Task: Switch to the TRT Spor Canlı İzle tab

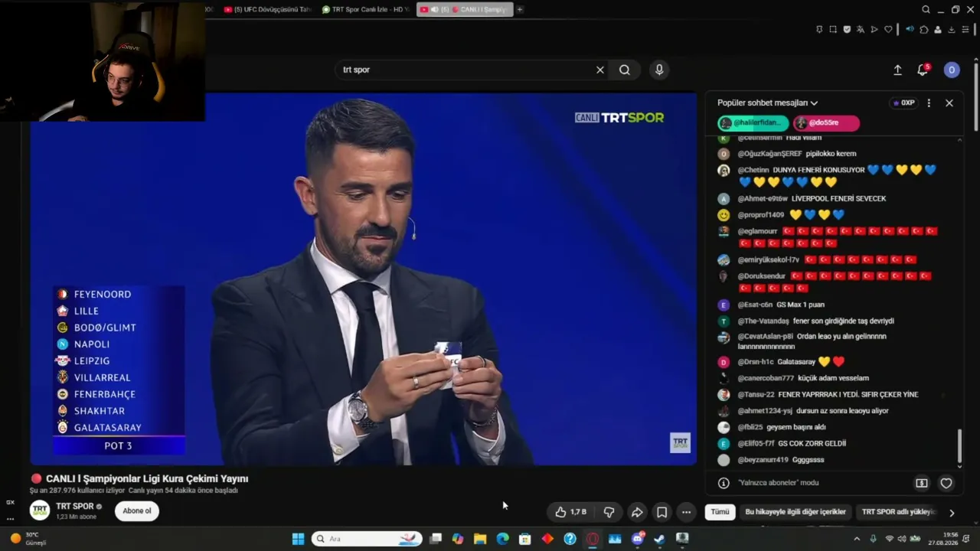Action: pyautogui.click(x=366, y=9)
